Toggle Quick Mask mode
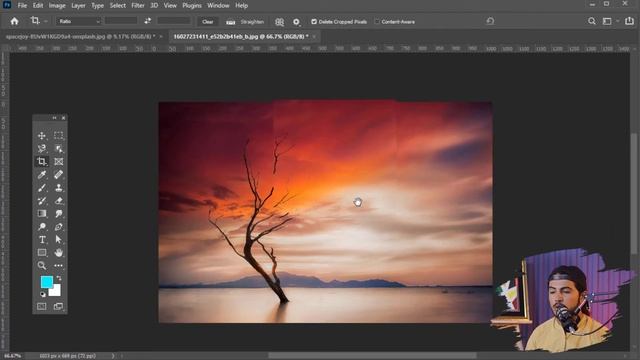The image size is (640, 360). 42,307
